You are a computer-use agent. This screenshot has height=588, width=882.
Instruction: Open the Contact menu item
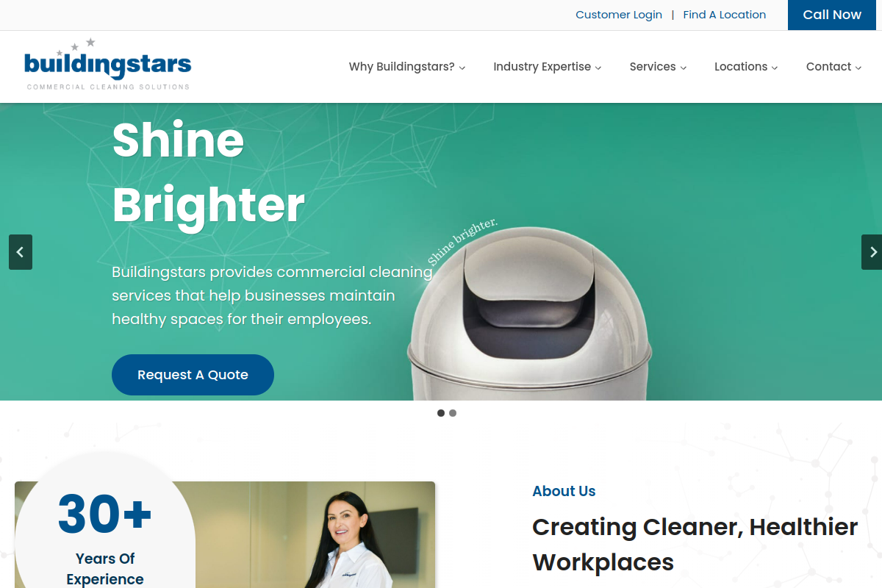point(834,67)
